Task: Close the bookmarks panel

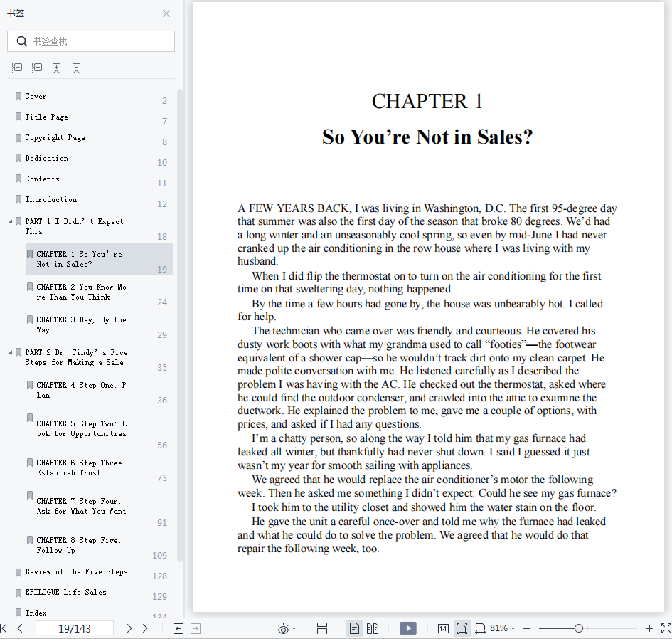Action: pyautogui.click(x=166, y=14)
